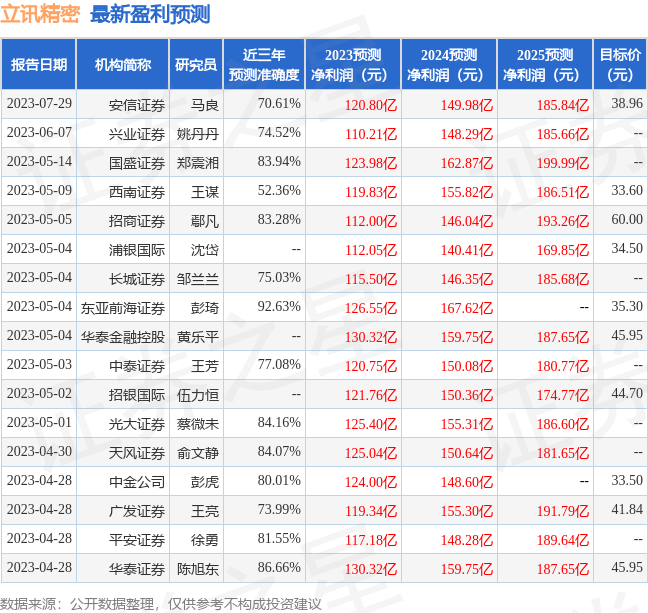Screen dimensions: 648x613
Task: Click target price 60.00
Action: (627, 219)
